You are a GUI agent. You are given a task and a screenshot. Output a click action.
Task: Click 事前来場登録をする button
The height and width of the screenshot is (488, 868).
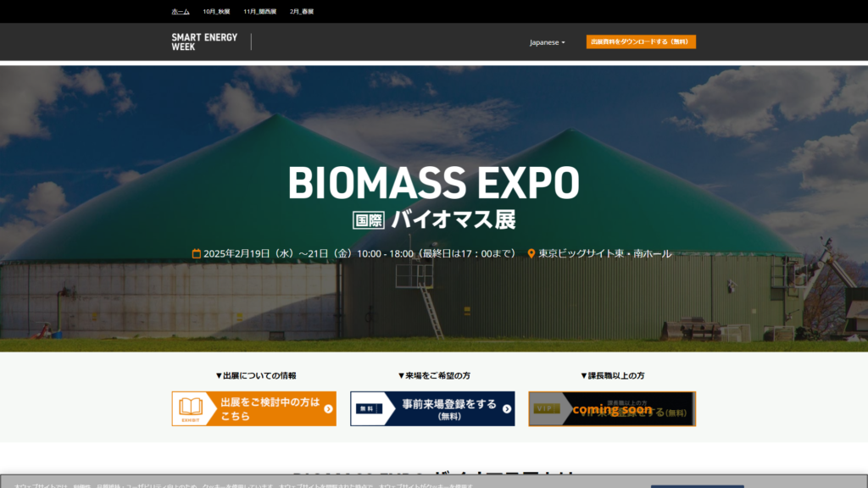pyautogui.click(x=432, y=409)
